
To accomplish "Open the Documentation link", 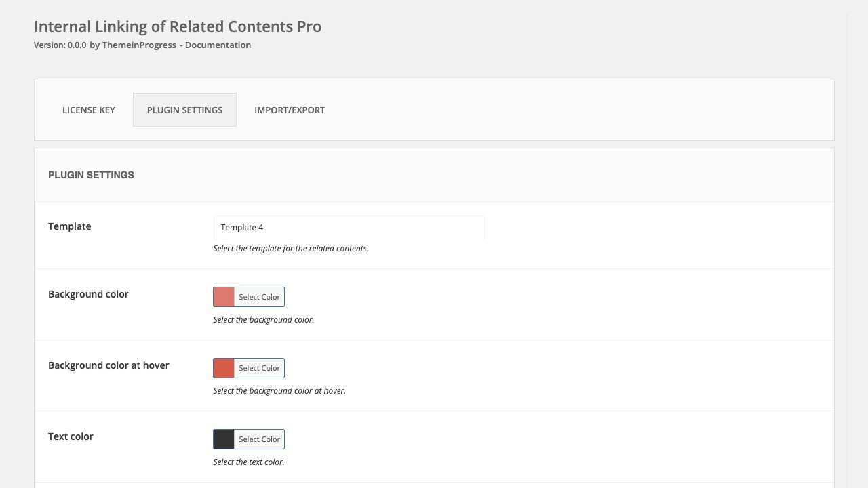I will pyautogui.click(x=218, y=45).
